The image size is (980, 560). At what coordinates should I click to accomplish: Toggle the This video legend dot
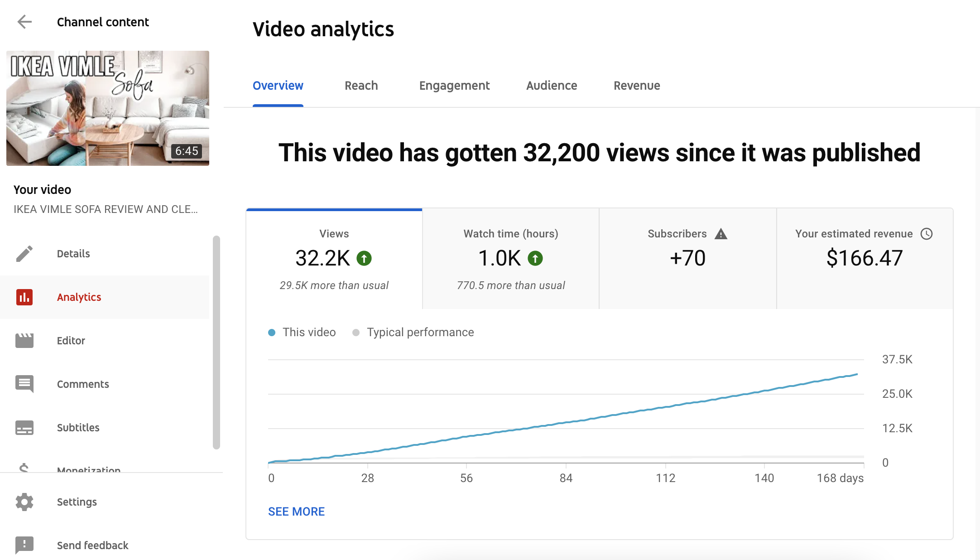pyautogui.click(x=272, y=333)
